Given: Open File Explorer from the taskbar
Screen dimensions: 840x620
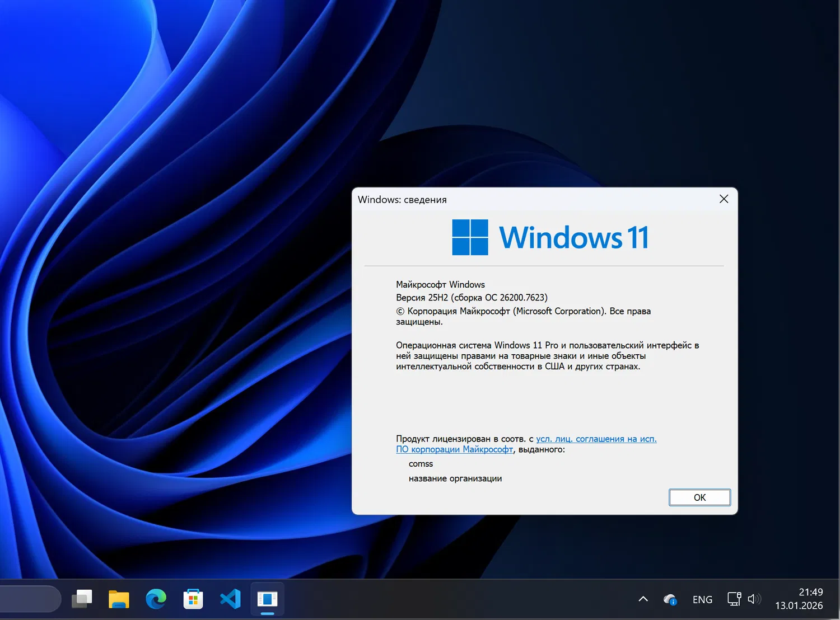Looking at the screenshot, I should (x=119, y=599).
